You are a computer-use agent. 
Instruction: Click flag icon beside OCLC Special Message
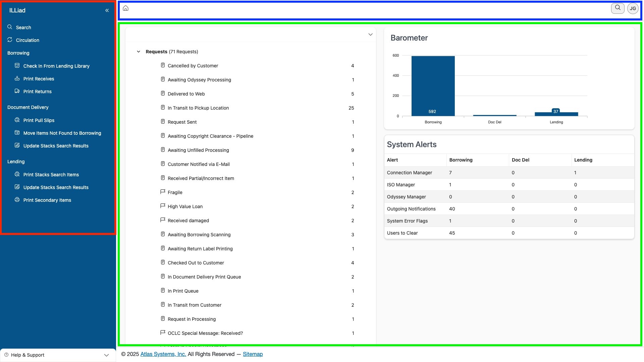point(163,333)
